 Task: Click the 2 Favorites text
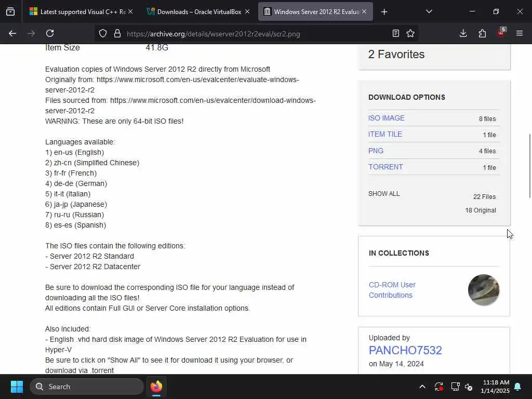(x=396, y=54)
